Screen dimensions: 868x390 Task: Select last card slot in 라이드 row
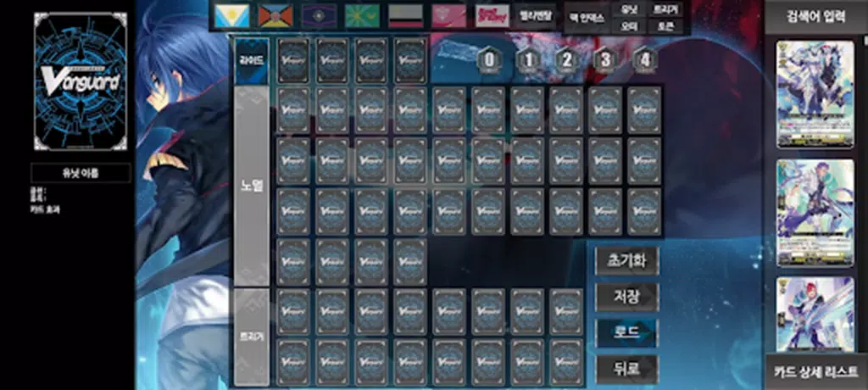coord(410,61)
